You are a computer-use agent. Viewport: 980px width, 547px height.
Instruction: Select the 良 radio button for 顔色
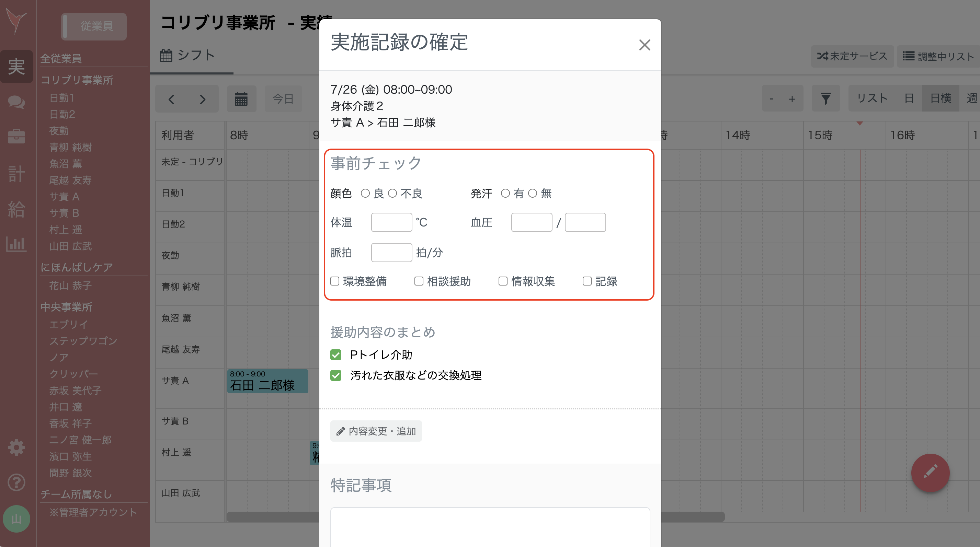coord(366,194)
